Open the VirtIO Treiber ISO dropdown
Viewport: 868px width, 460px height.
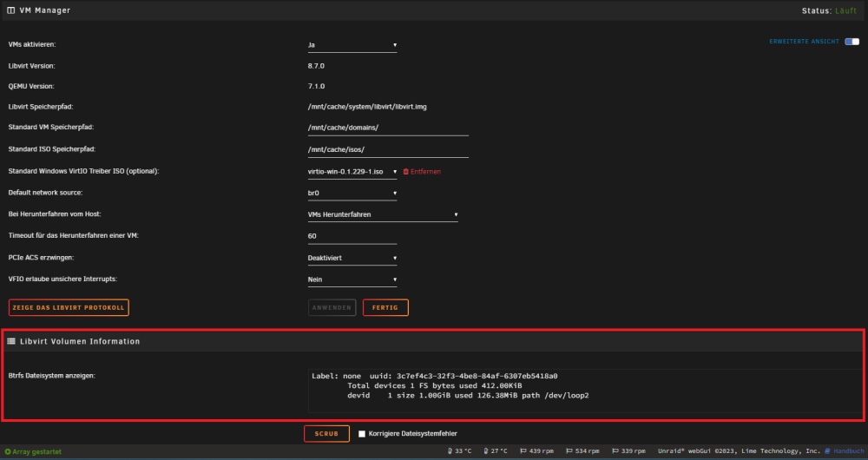point(352,172)
